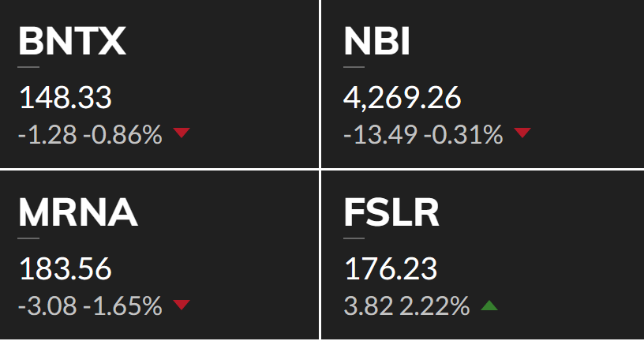Click the NBI percent change -0.31%
This screenshot has width=644, height=341.
click(x=463, y=135)
